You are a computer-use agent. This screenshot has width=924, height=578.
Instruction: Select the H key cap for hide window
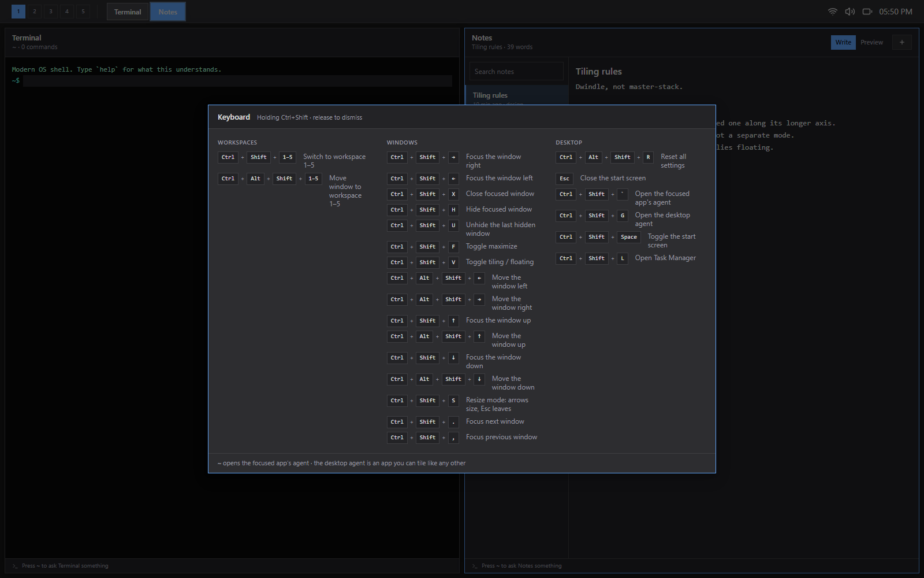tap(453, 210)
